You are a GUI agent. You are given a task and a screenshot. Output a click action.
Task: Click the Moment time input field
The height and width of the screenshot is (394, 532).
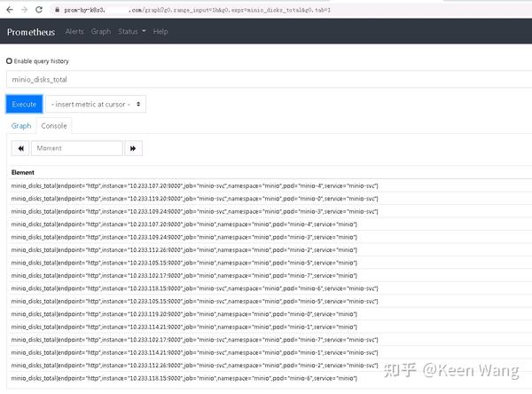[x=77, y=148]
